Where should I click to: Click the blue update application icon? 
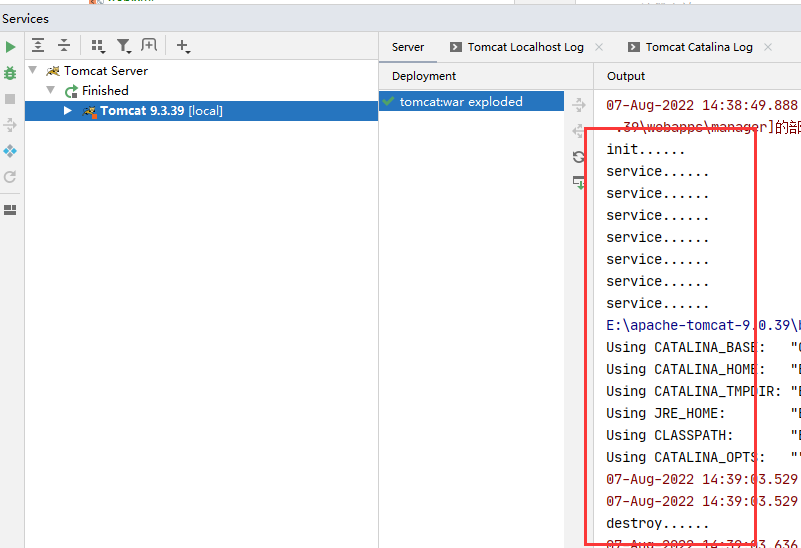10,151
